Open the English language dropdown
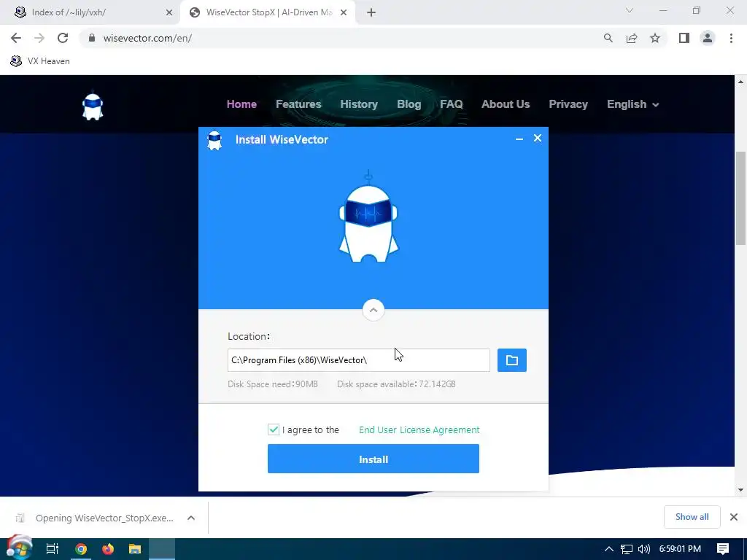This screenshot has width=747, height=560. coord(632,104)
